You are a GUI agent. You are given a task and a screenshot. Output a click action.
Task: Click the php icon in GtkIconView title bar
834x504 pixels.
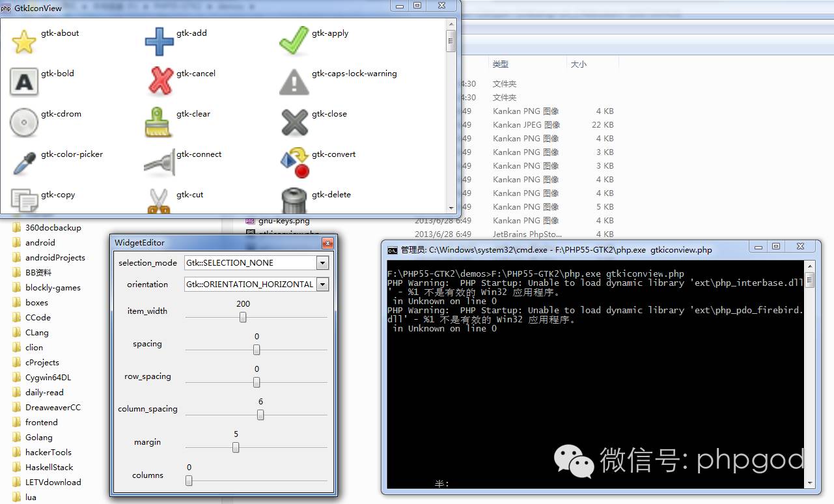6,8
